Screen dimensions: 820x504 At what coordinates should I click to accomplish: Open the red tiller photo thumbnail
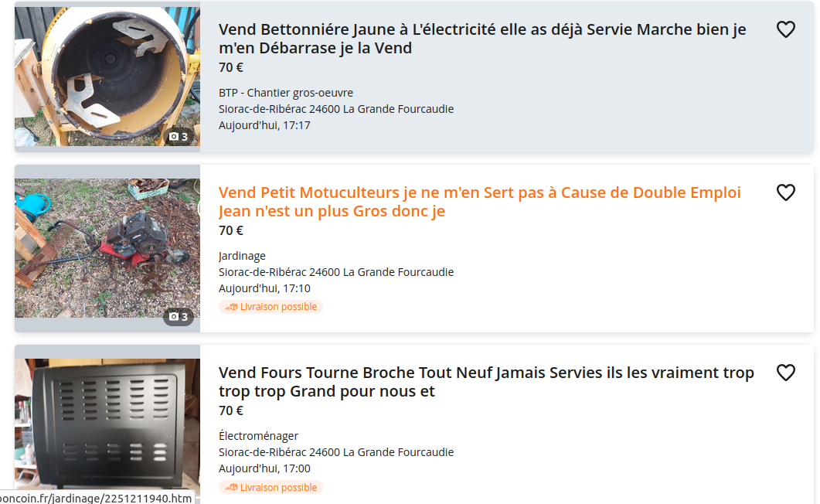click(x=107, y=248)
